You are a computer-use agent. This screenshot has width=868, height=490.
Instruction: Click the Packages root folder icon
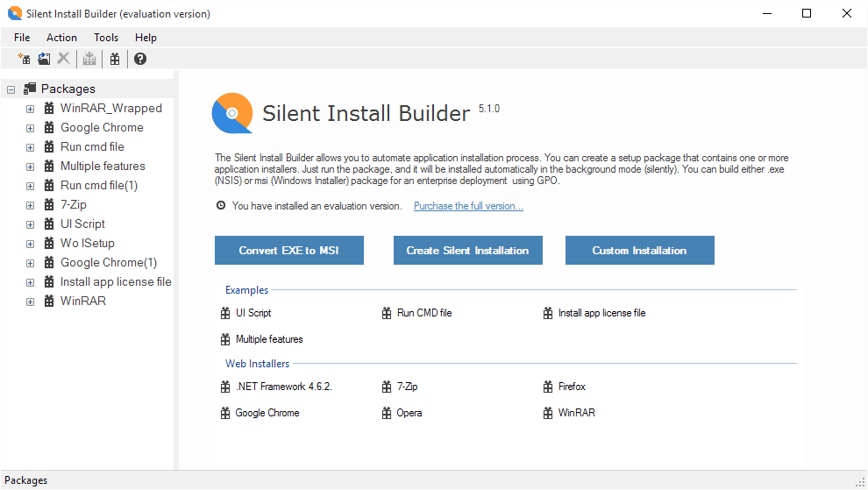click(x=30, y=89)
